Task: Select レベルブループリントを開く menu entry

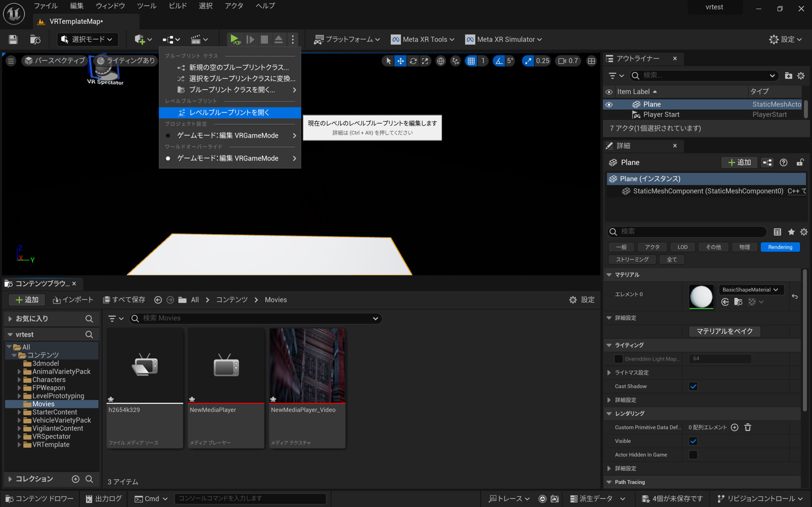Action: pyautogui.click(x=229, y=113)
